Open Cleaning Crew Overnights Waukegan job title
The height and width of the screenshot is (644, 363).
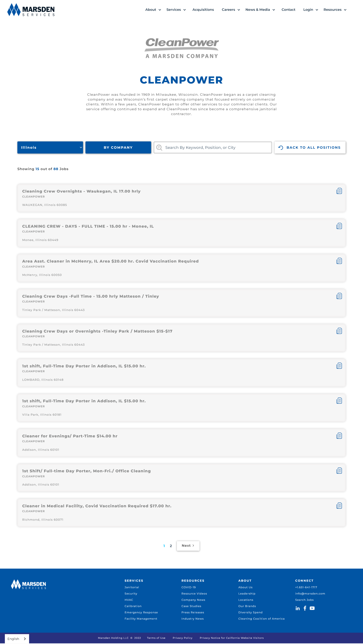(81, 191)
